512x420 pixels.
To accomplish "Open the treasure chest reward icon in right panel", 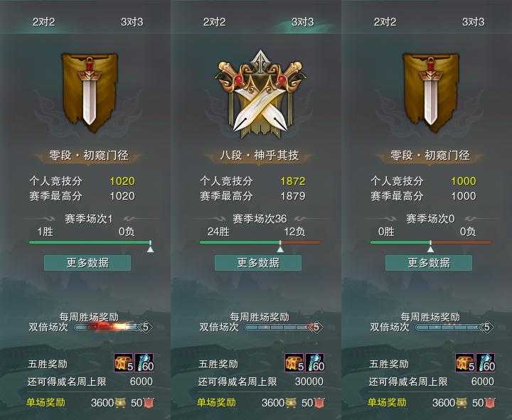I will [x=465, y=362].
